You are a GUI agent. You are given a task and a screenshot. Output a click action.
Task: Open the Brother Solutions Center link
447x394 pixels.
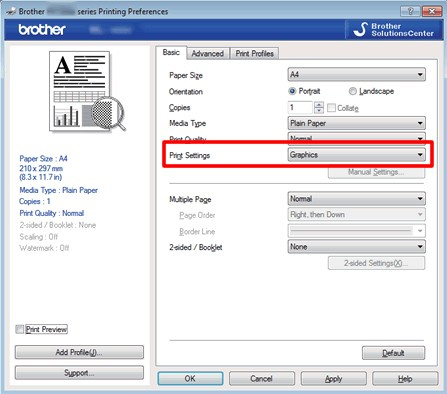coord(395,30)
